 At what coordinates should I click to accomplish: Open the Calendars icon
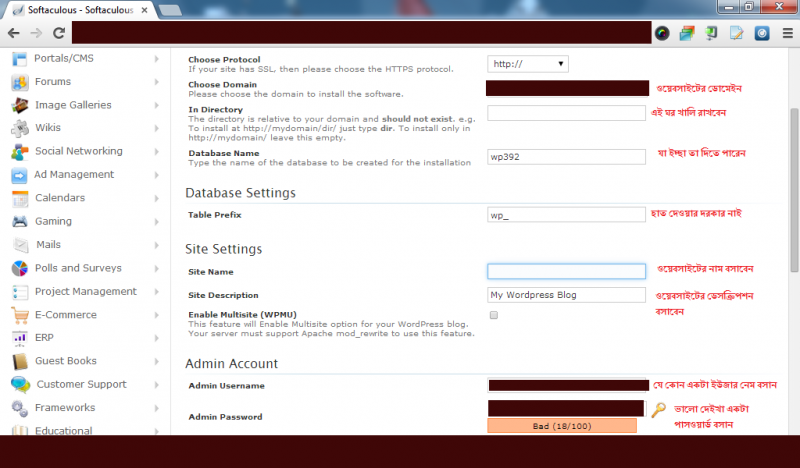[19, 199]
